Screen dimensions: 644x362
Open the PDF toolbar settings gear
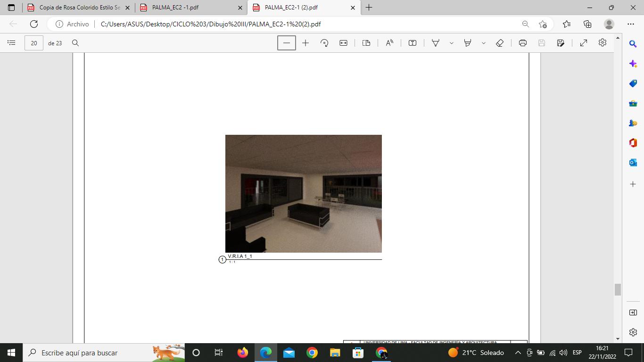603,43
